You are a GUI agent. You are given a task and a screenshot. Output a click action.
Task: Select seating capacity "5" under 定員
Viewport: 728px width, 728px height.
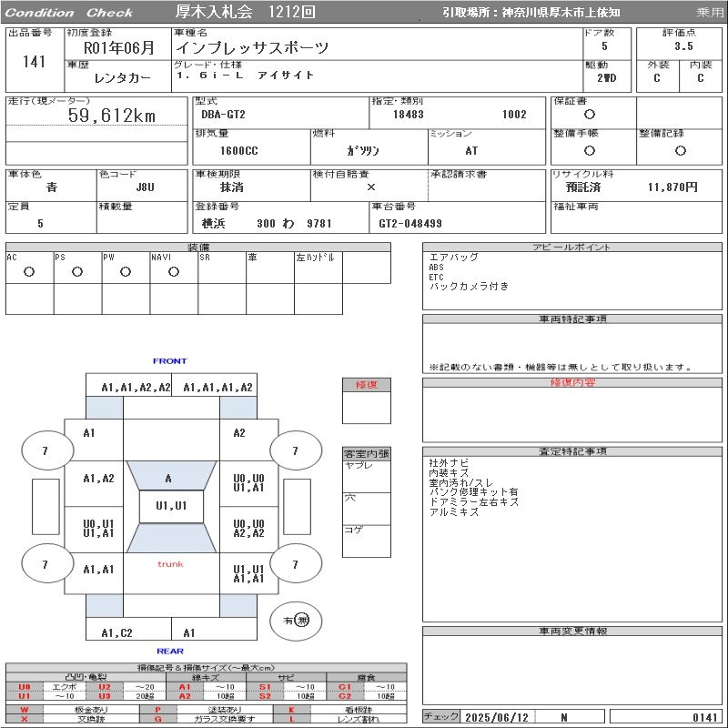pos(40,223)
